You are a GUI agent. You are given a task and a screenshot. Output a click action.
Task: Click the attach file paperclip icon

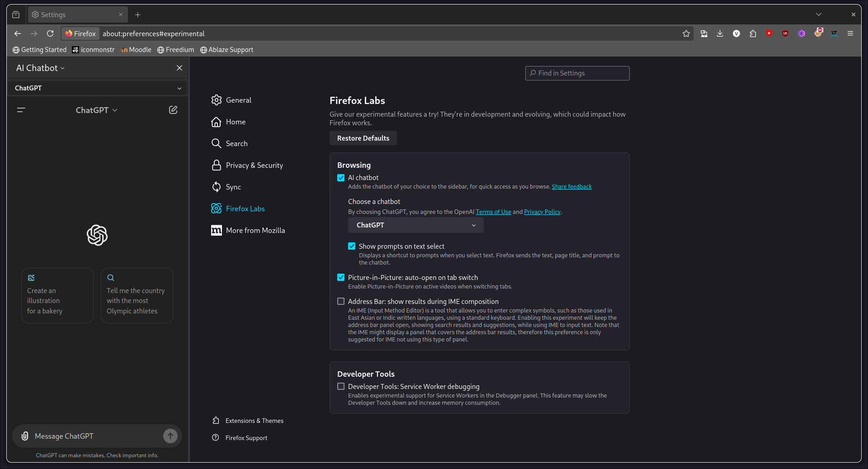pos(25,436)
